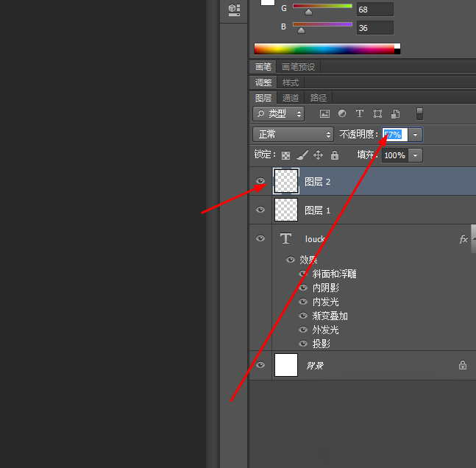Filter layers by type layer icon
476x468 pixels.
tap(360, 113)
